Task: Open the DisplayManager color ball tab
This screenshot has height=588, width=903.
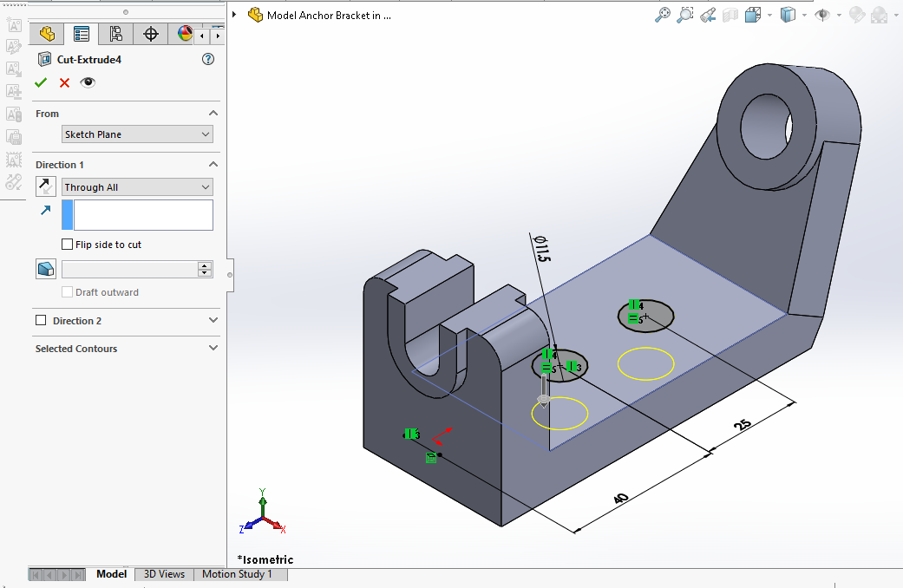Action: click(x=185, y=34)
